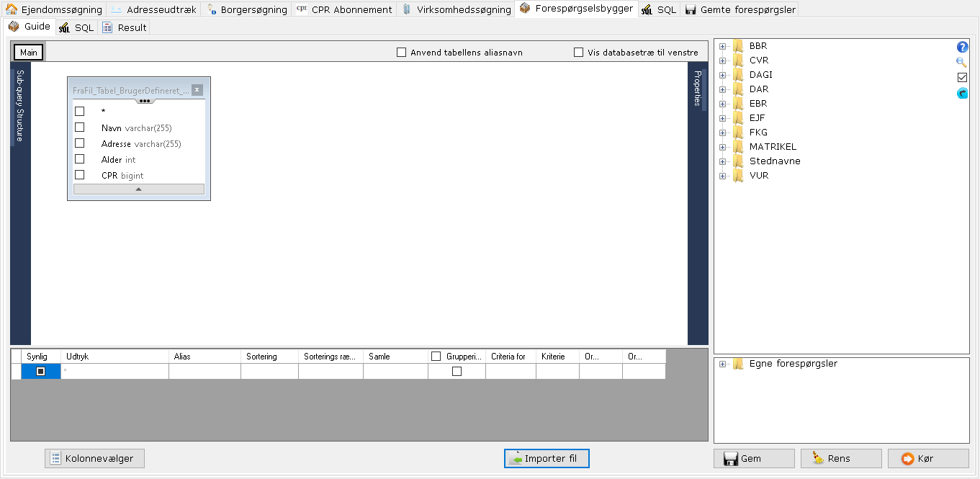Enable 'Anvend tabellens aliasnavn' checkbox
This screenshot has width=980, height=479.
tap(402, 53)
